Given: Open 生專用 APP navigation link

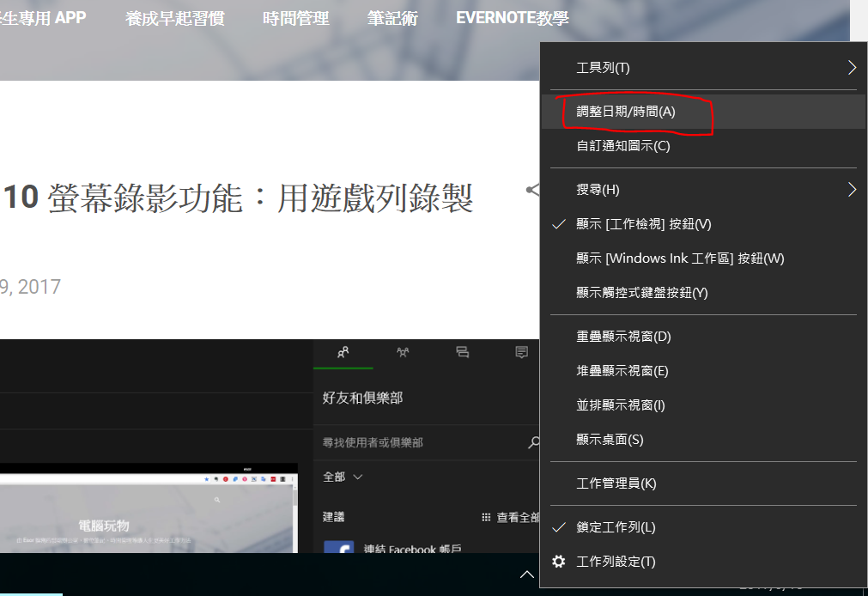Looking at the screenshot, I should point(43,18).
